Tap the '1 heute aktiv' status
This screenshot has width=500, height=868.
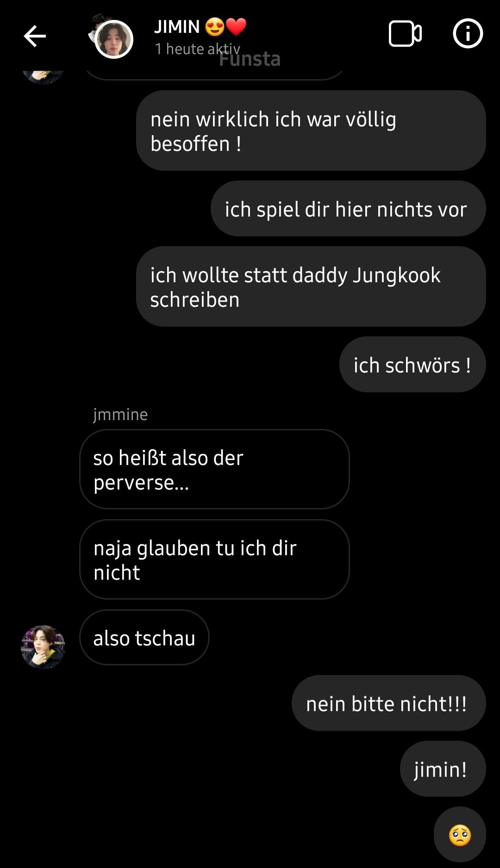pyautogui.click(x=198, y=49)
